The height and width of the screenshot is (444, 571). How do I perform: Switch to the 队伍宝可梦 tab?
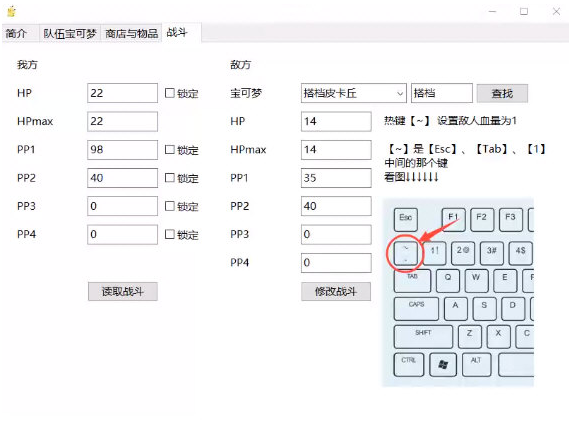70,34
